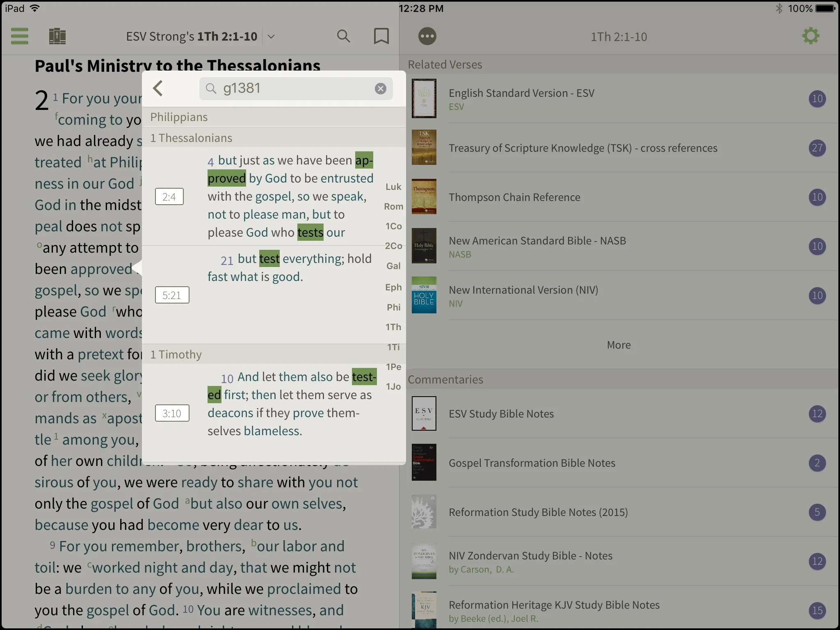Tap the bookmark icon

click(x=381, y=36)
